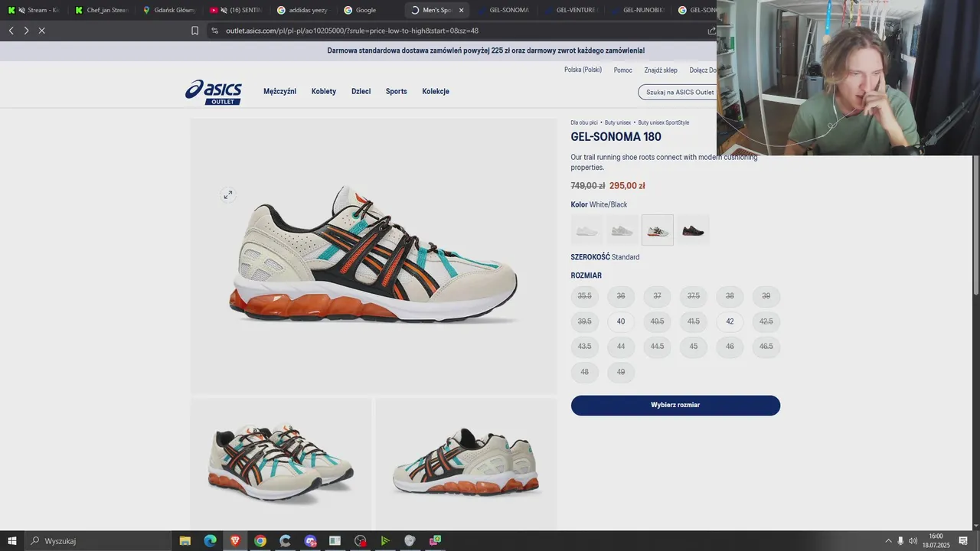The image size is (980, 551).
Task: Select the grey-white color swatch
Action: [x=622, y=230]
